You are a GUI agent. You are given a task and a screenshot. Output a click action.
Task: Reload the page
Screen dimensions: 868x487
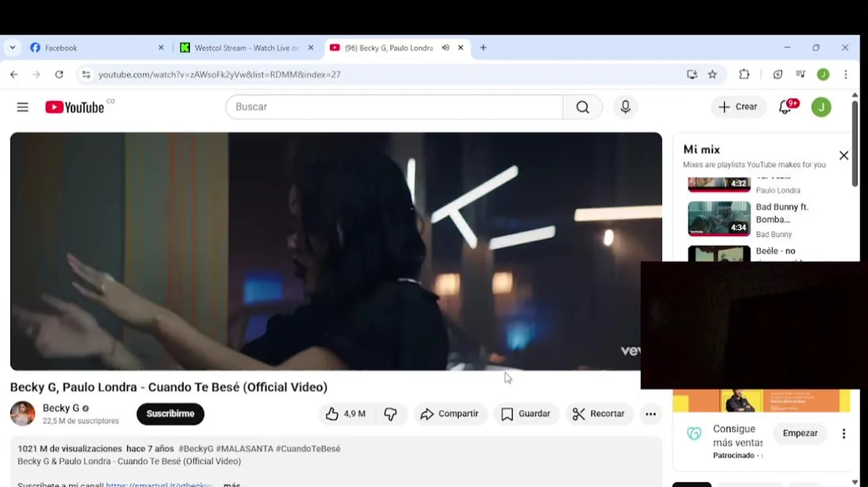(x=59, y=74)
